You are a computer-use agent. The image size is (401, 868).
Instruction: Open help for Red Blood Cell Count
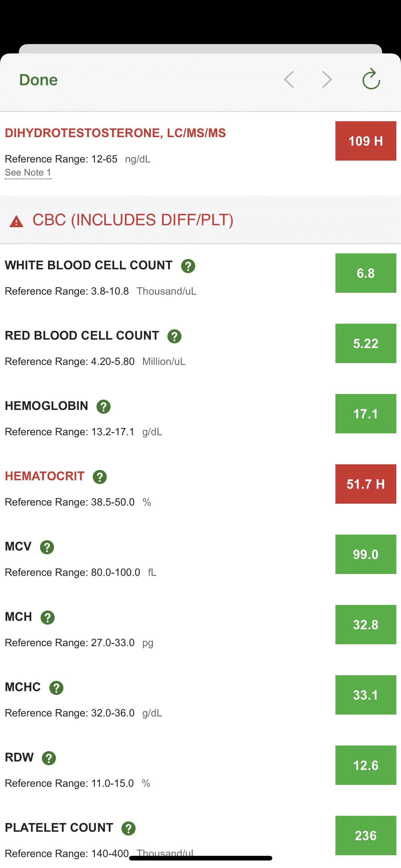point(174,336)
